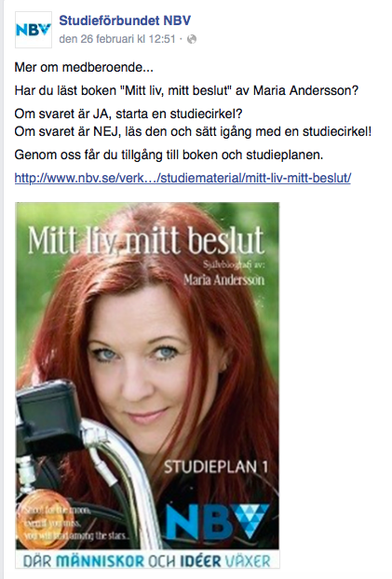This screenshot has width=392, height=579.
Task: Click the Om svaret är JA line
Action: 128,114
